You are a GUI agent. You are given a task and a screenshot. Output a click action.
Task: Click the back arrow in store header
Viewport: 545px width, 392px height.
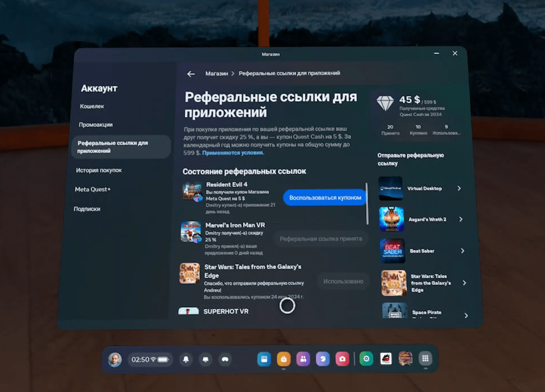coord(191,74)
